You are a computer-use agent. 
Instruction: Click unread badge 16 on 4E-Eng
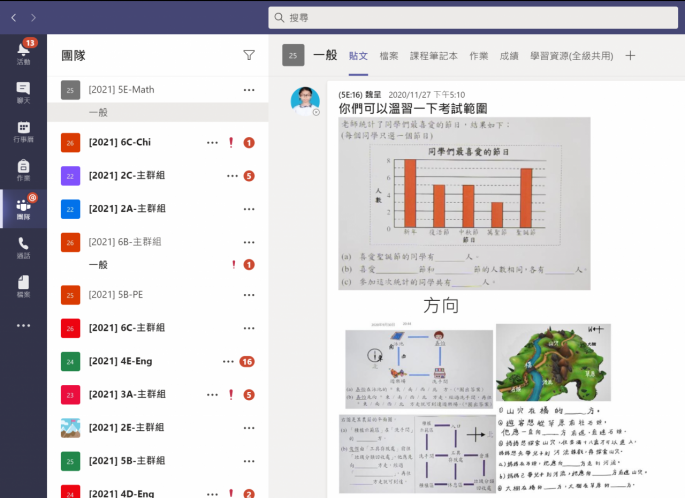pos(247,362)
